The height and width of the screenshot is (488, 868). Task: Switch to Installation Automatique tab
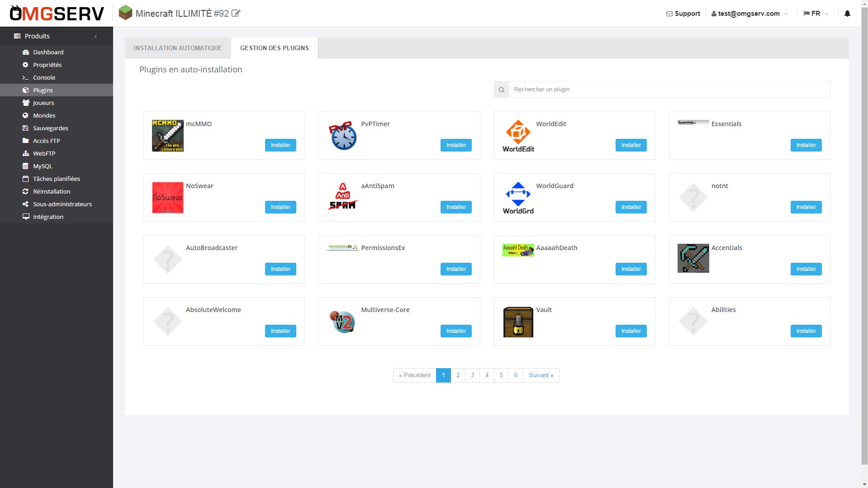point(178,48)
